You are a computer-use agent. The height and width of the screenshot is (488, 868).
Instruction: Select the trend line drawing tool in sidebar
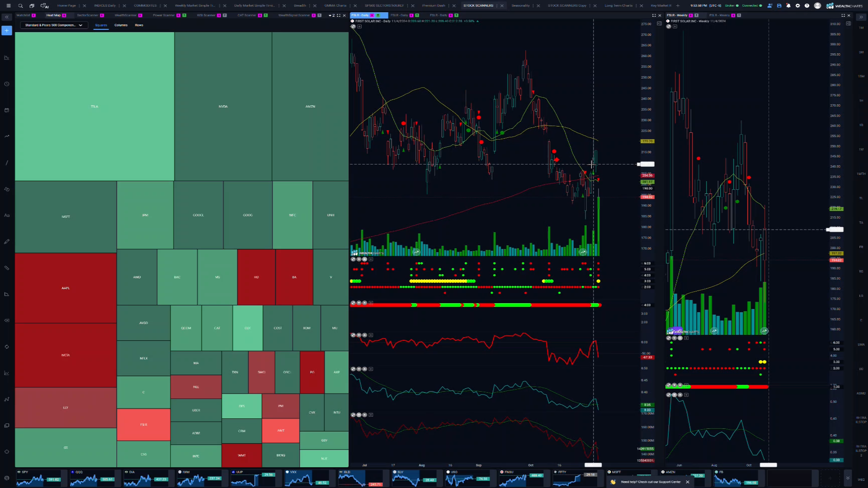(x=7, y=163)
